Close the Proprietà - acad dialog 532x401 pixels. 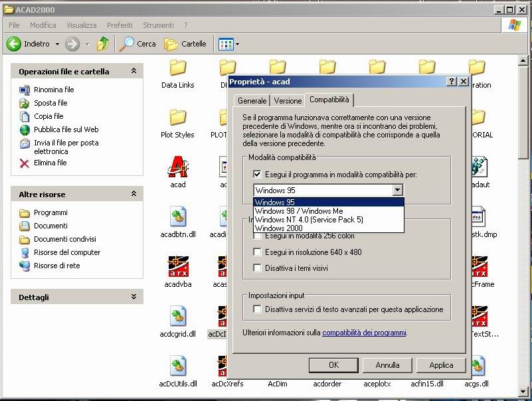[x=464, y=82]
